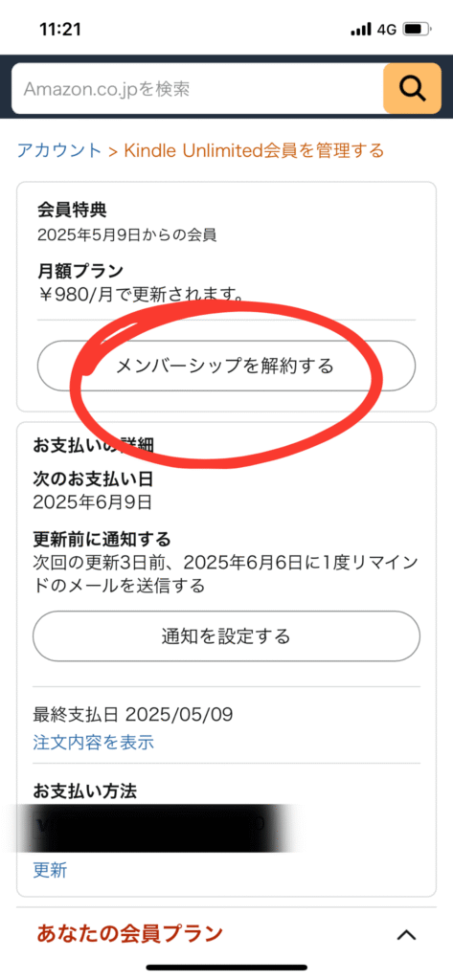Tap the 通知を設定する button
This screenshot has width=453, height=980.
pos(226,636)
